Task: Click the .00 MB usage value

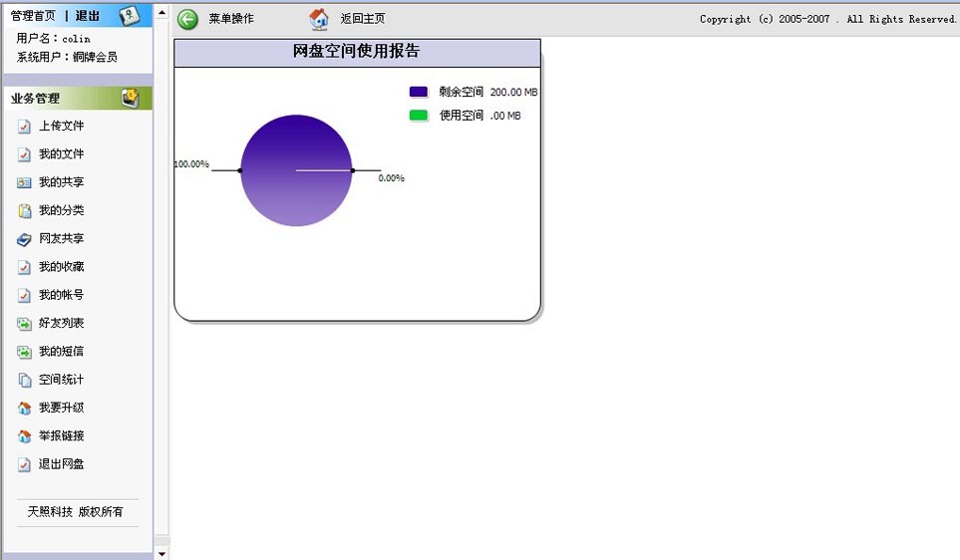Action: [x=505, y=115]
